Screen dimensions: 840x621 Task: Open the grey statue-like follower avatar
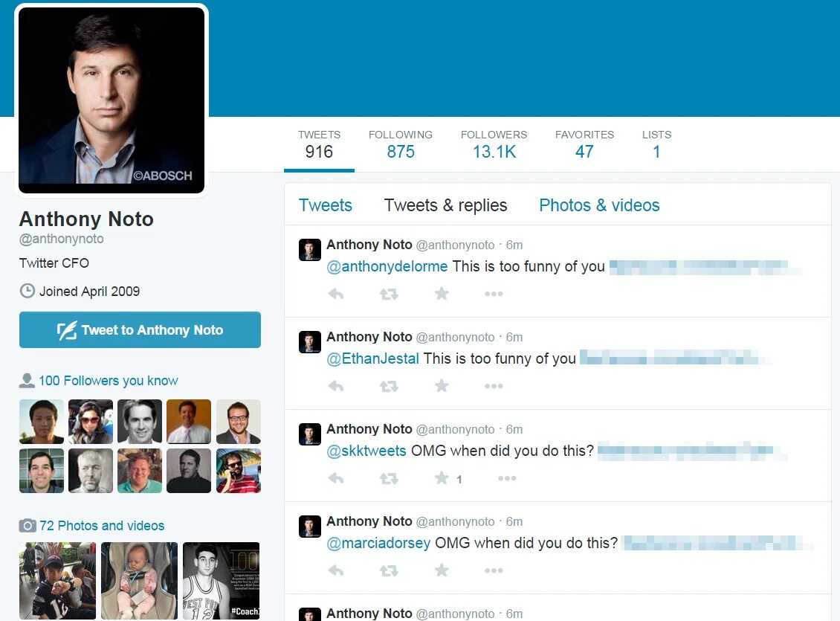(91, 471)
